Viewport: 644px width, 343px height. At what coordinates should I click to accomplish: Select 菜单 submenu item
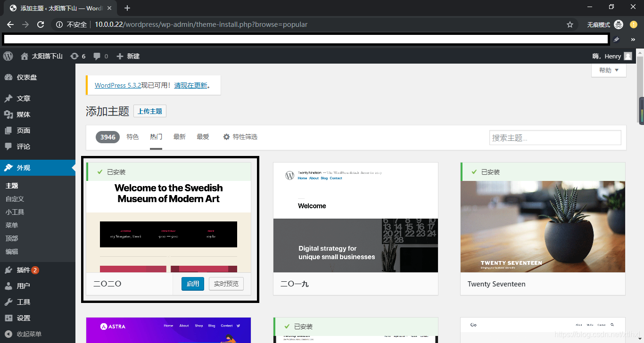12,225
